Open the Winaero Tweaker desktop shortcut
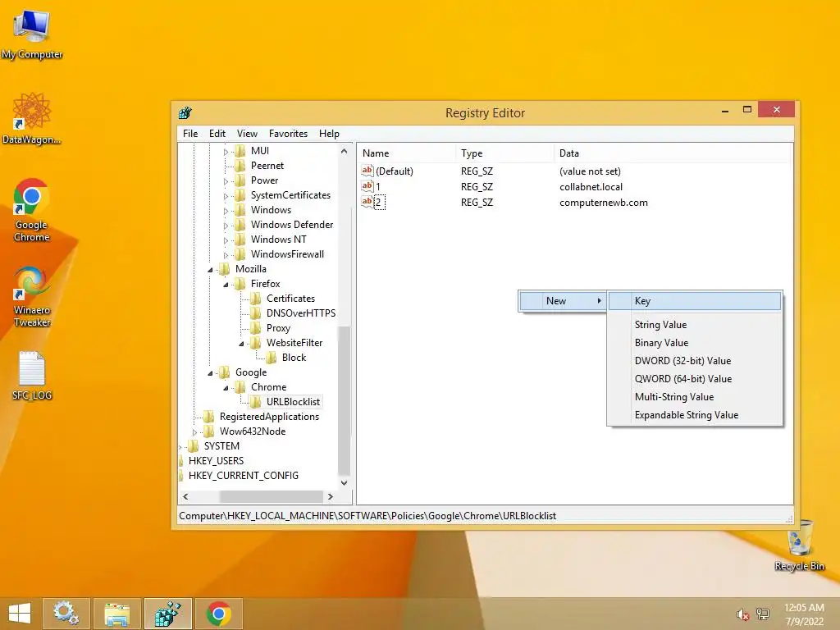This screenshot has height=630, width=840. point(32,296)
